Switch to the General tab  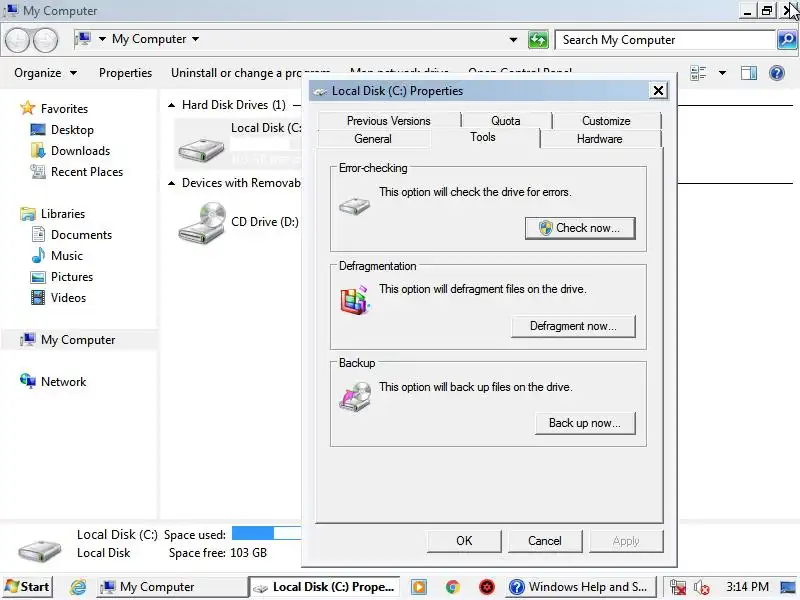[x=373, y=139]
